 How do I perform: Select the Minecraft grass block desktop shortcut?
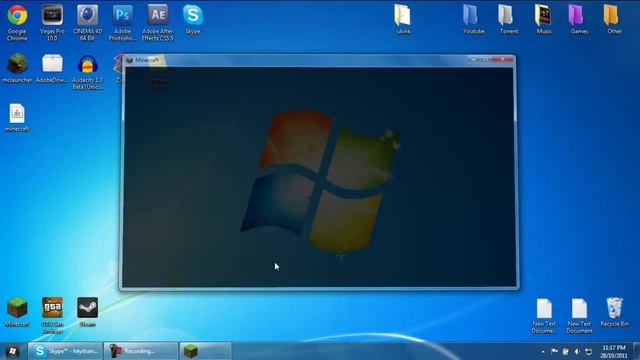[17, 312]
